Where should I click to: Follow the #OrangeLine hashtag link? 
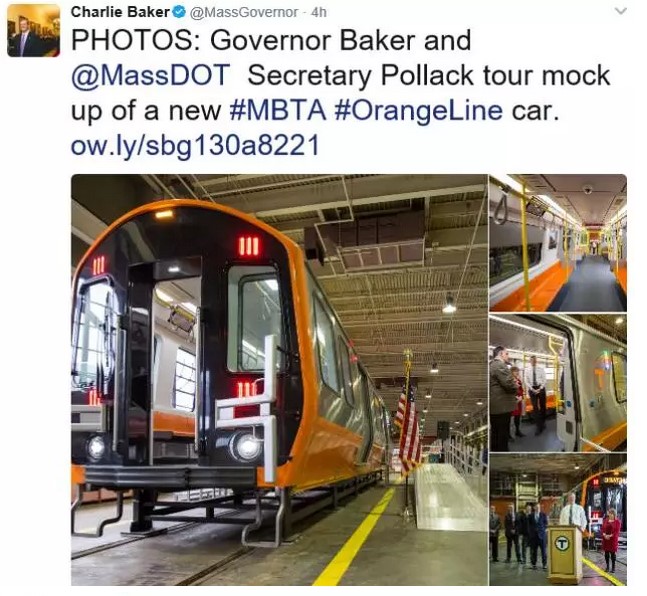click(419, 111)
